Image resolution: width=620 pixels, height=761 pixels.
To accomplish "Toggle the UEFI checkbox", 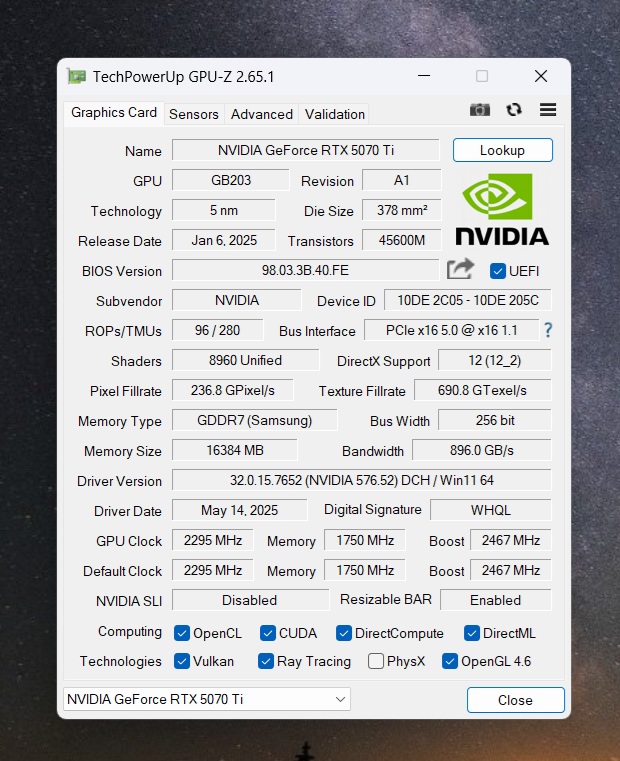I will pos(498,271).
